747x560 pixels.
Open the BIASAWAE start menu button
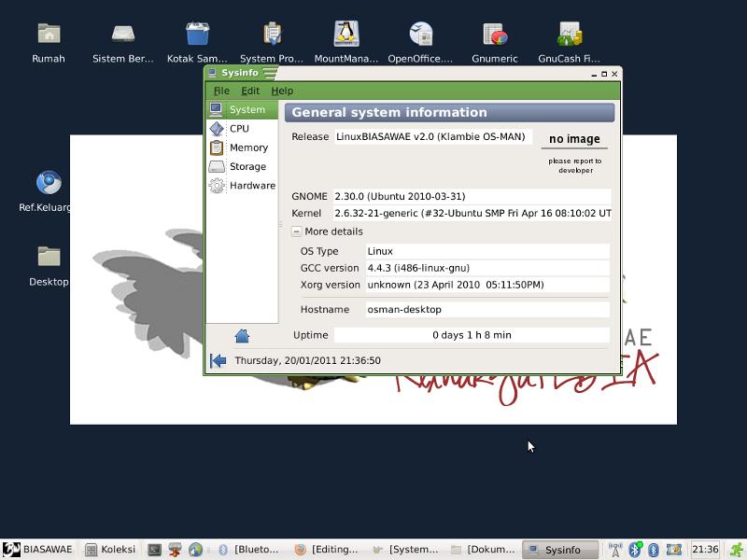point(37,550)
